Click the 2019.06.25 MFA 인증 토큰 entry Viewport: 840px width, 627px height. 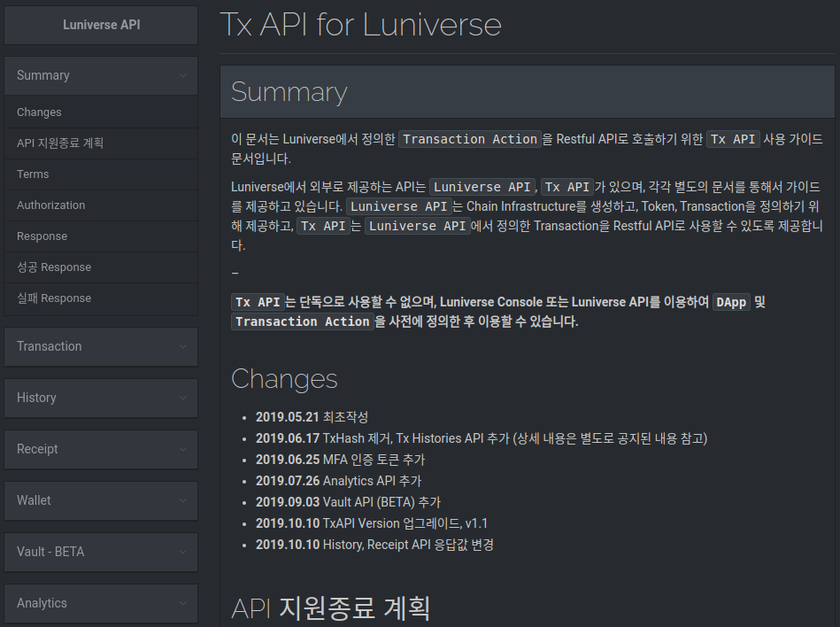[340, 460]
